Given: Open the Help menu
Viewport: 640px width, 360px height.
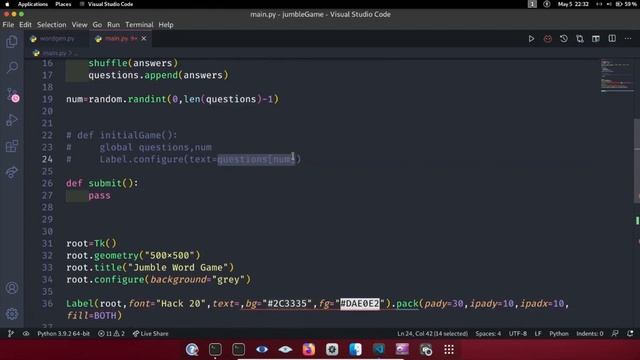Looking at the screenshot, I should coord(166,25).
